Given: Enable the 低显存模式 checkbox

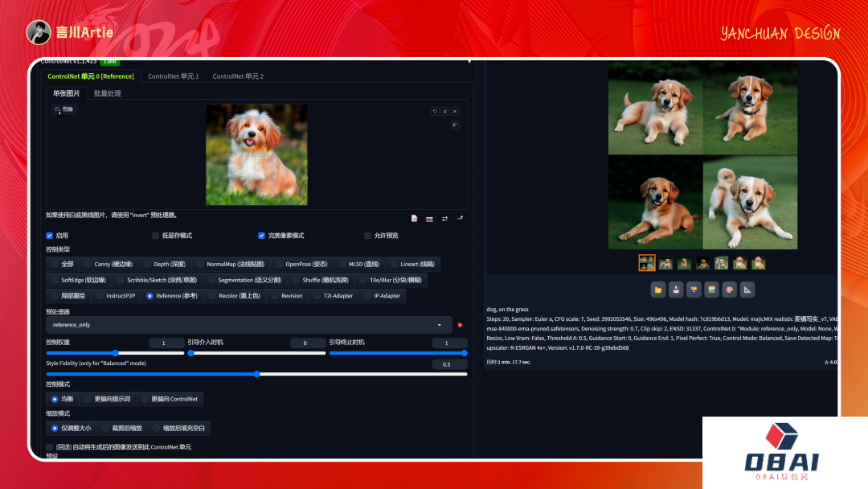Looking at the screenshot, I should 156,236.
